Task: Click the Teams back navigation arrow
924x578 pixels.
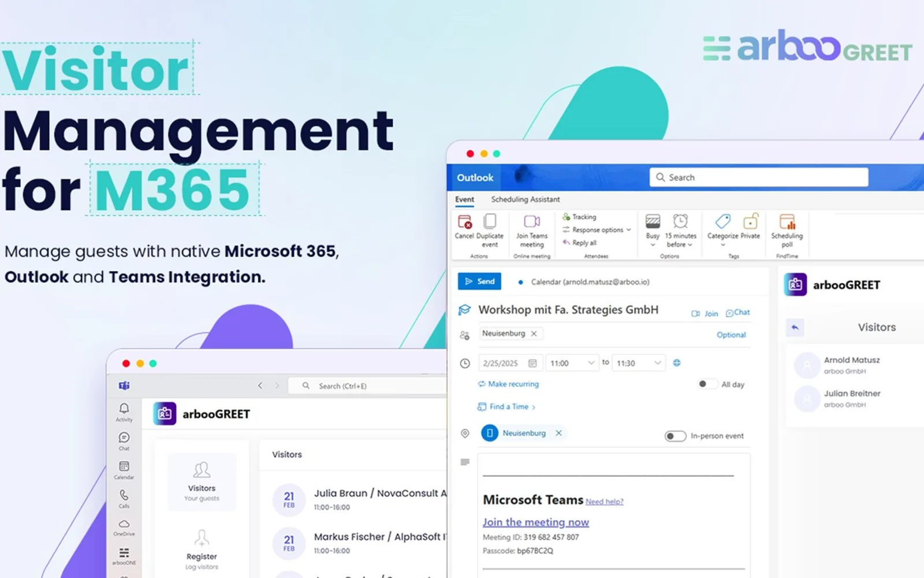Action: 260,386
